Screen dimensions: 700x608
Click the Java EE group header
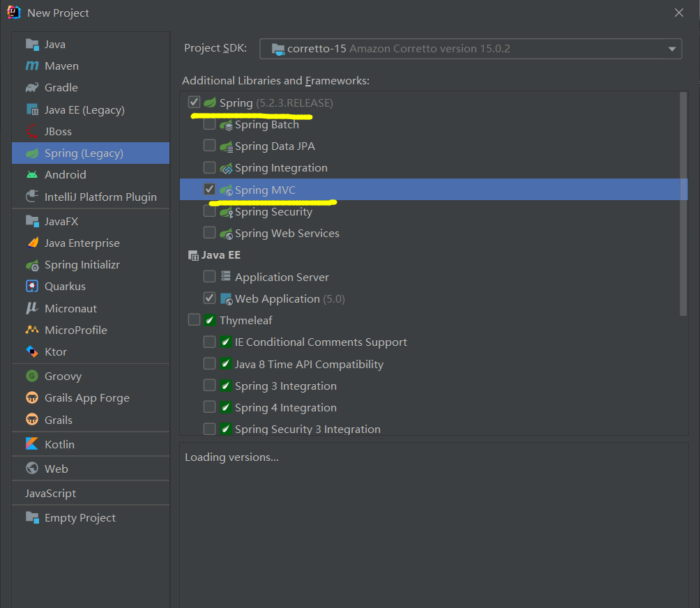pos(215,255)
